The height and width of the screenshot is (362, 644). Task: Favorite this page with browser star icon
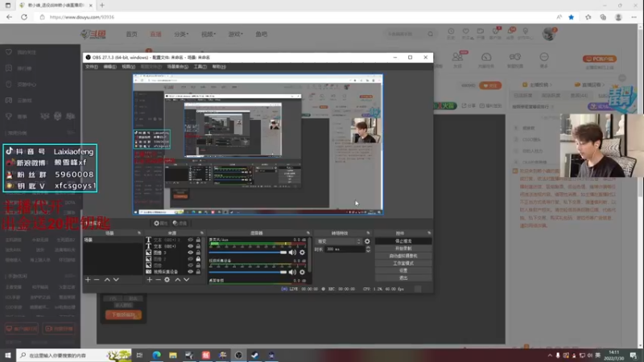pos(572,17)
